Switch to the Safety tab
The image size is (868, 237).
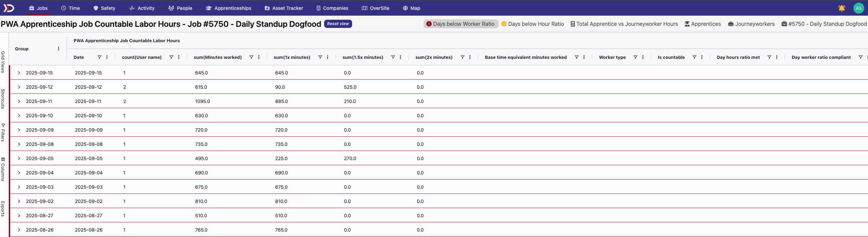coord(104,8)
